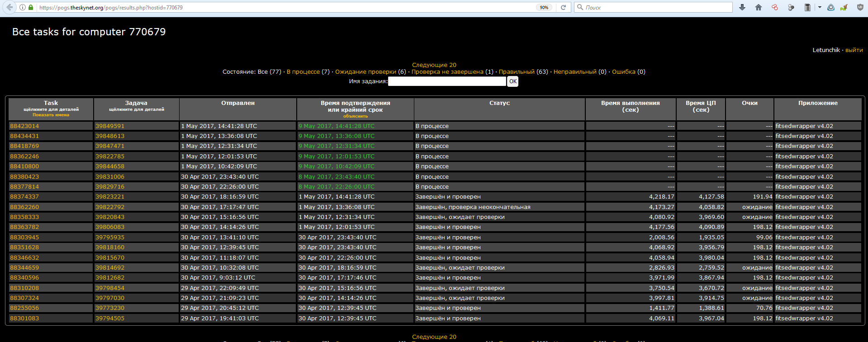Click the 90% zoom level indicator
Screen dimensions: 868x342
544,7
